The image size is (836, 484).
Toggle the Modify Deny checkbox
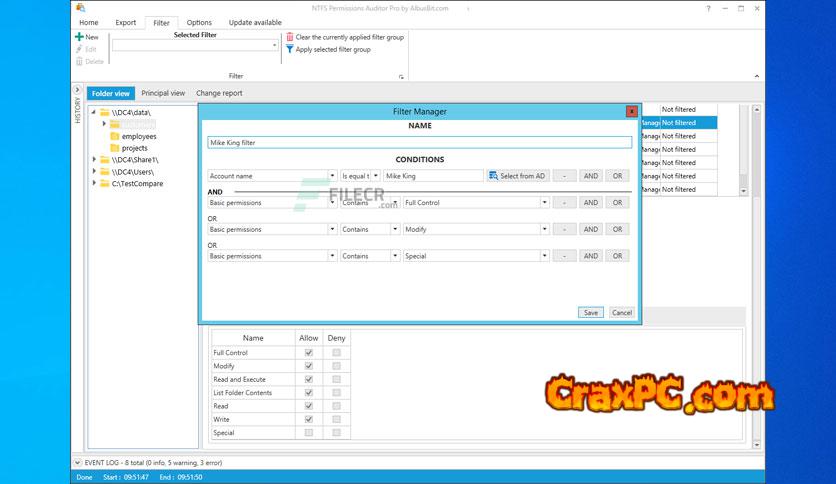pyautogui.click(x=336, y=366)
